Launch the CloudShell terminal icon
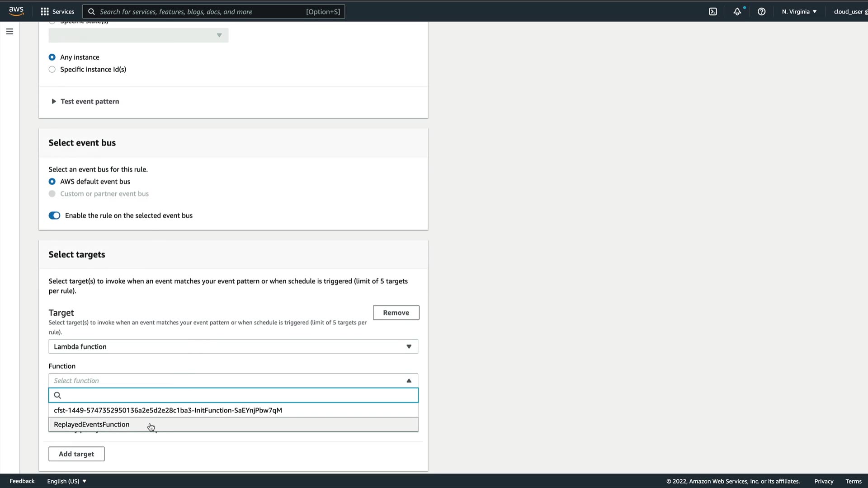Image resolution: width=868 pixels, height=488 pixels. point(713,12)
